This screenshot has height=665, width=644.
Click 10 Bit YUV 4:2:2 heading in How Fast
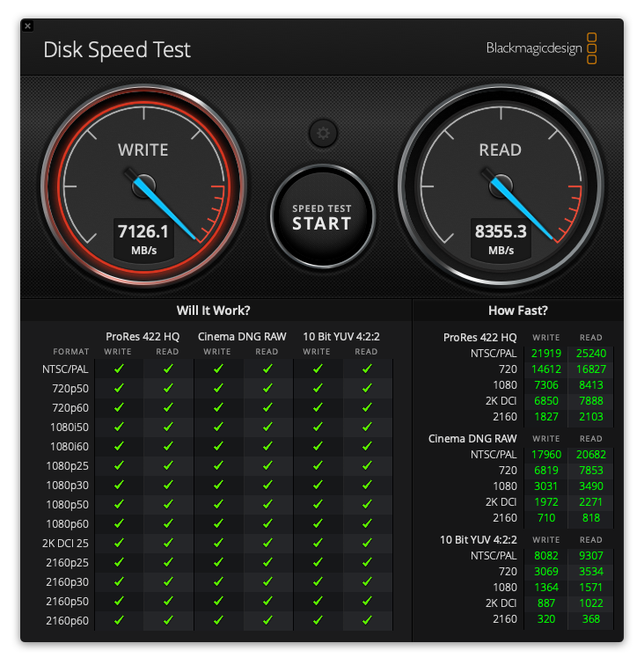(x=479, y=540)
